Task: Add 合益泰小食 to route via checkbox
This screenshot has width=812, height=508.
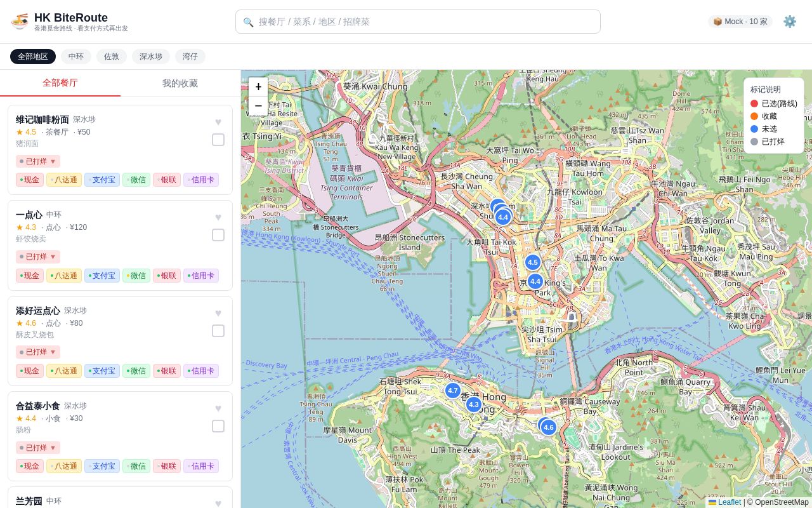Action: coord(218,426)
